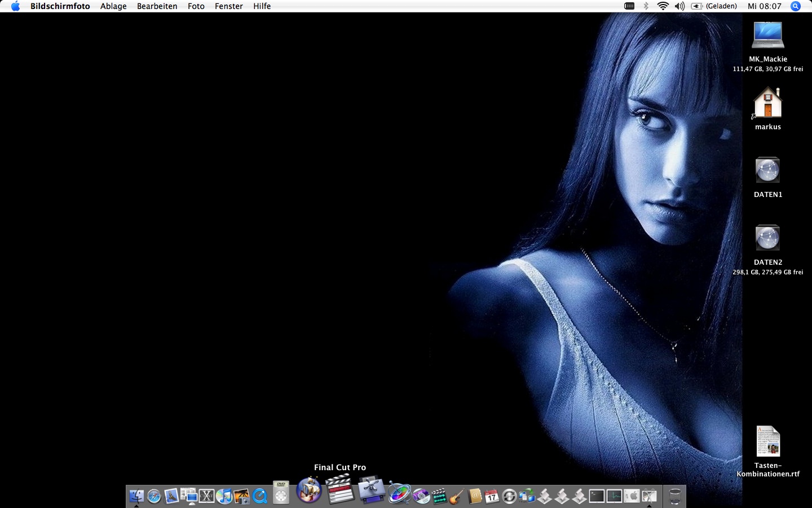This screenshot has width=812, height=508.
Task: Launch Terminal from the Dock
Action: coord(597,496)
